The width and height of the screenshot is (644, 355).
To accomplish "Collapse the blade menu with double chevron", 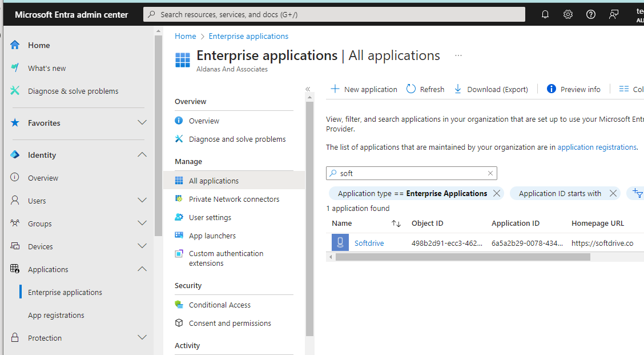I will [x=308, y=89].
